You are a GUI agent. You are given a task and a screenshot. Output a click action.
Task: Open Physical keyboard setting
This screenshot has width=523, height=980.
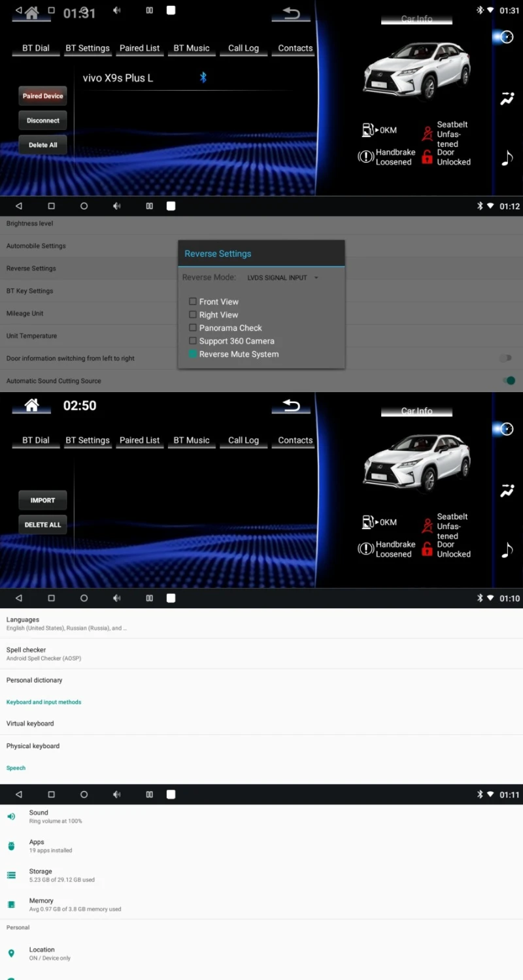pyautogui.click(x=261, y=746)
